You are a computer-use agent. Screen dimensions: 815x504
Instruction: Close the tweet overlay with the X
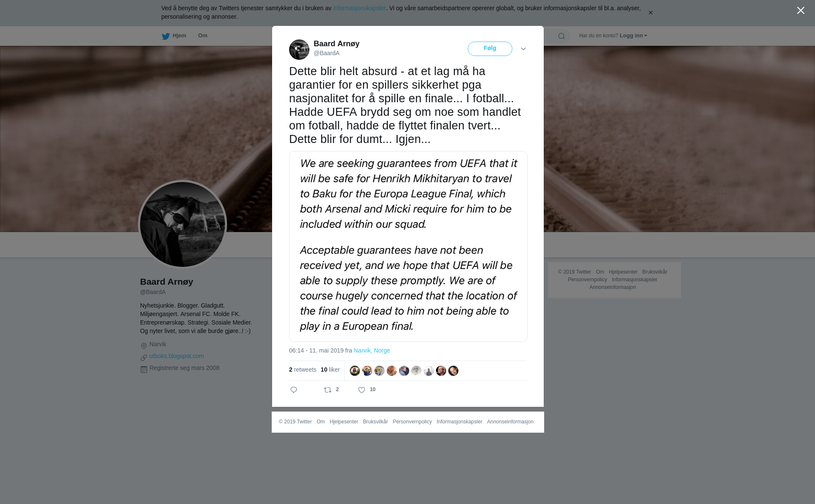tap(801, 11)
